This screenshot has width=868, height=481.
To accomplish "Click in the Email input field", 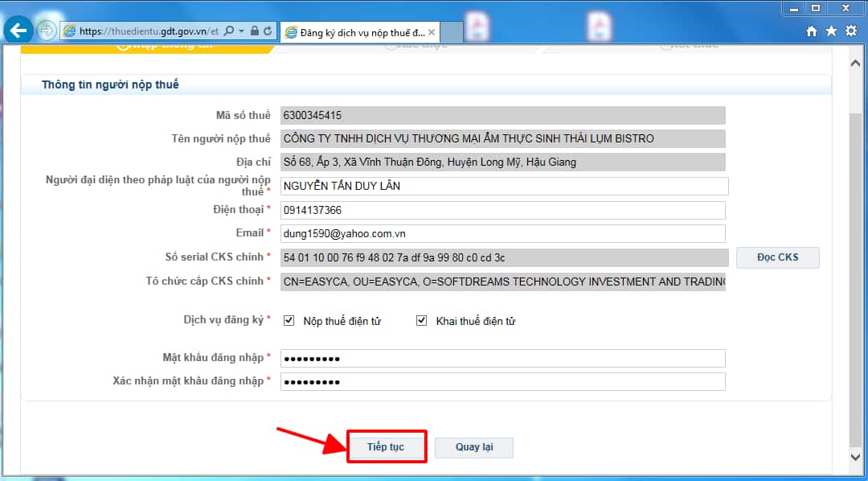I will click(502, 233).
